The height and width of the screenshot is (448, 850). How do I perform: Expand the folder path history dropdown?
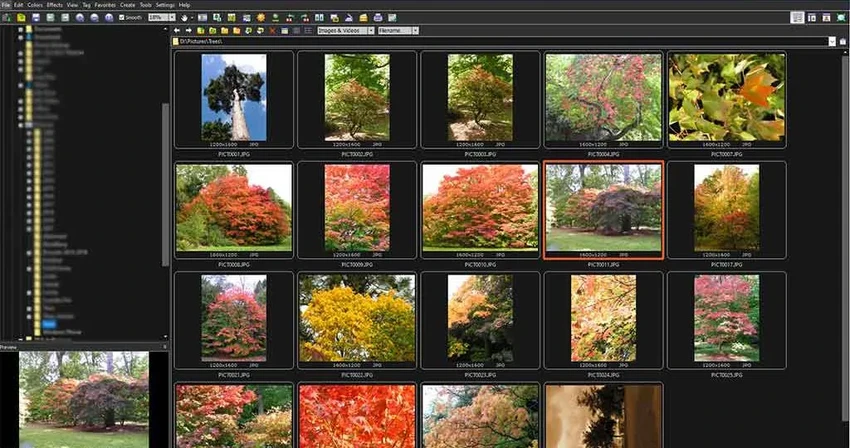click(832, 41)
